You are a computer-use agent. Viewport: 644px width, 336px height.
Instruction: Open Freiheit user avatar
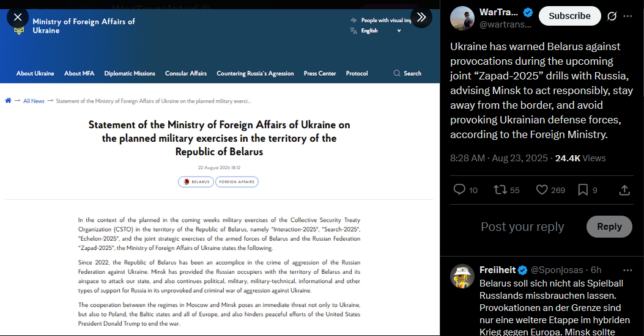(462, 276)
